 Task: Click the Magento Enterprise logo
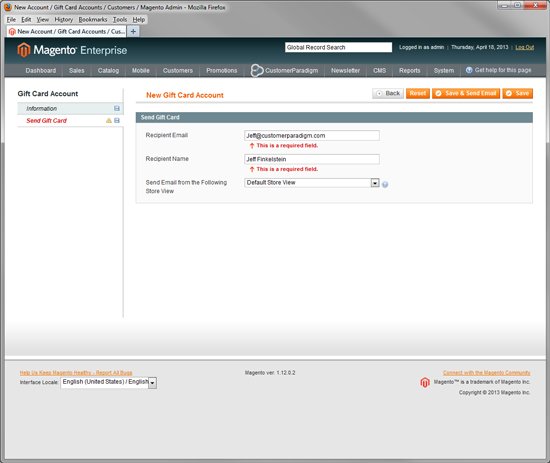[72, 50]
